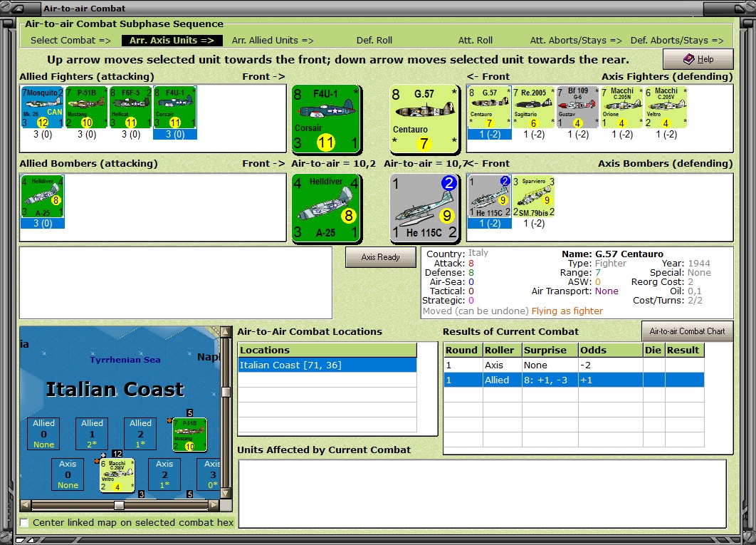
Task: Click the Italian Coast label on map
Action: 115,389
